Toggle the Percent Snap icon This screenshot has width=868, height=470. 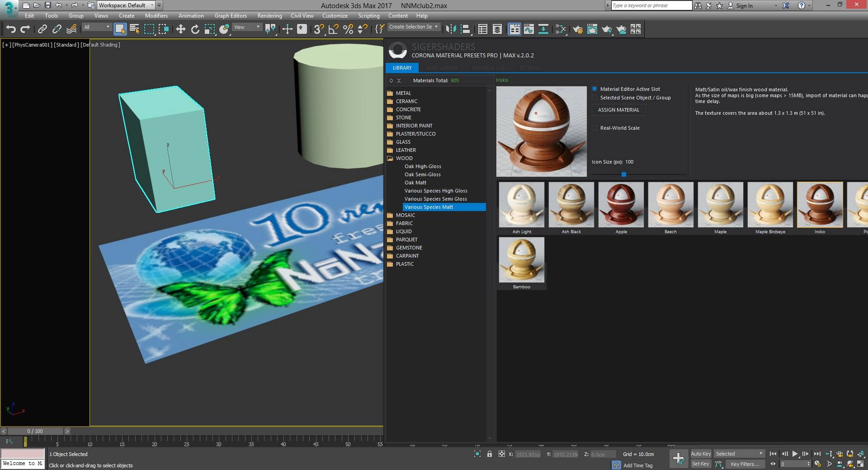(348, 29)
